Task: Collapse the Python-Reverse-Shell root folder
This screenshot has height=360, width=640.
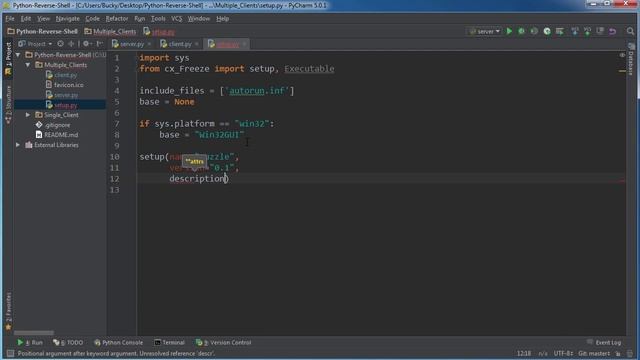Action: 18,55
